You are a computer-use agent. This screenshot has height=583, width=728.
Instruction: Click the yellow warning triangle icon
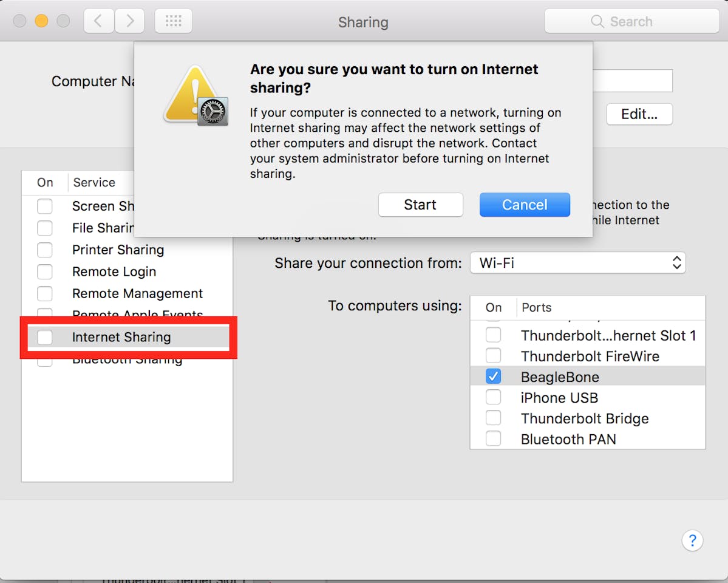191,94
